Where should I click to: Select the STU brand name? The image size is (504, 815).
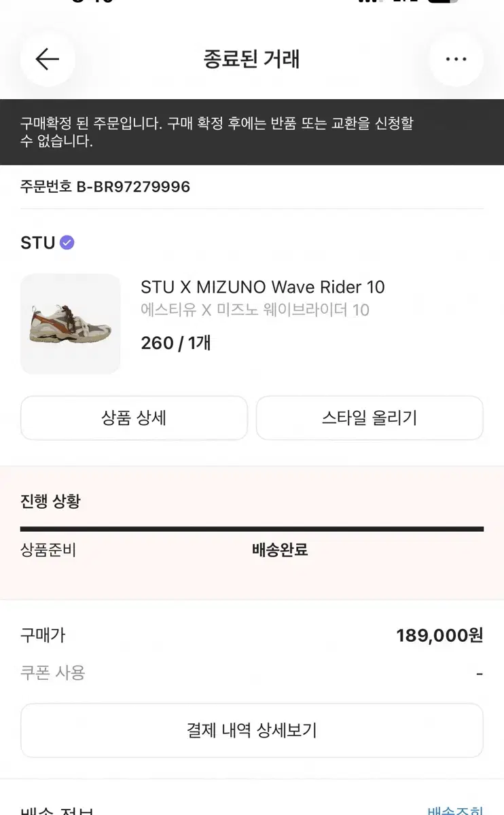(x=37, y=242)
